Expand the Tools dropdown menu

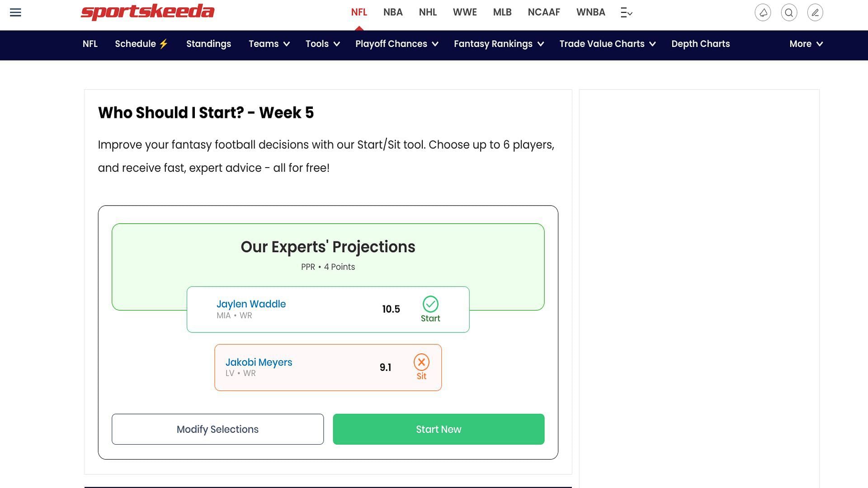click(322, 43)
